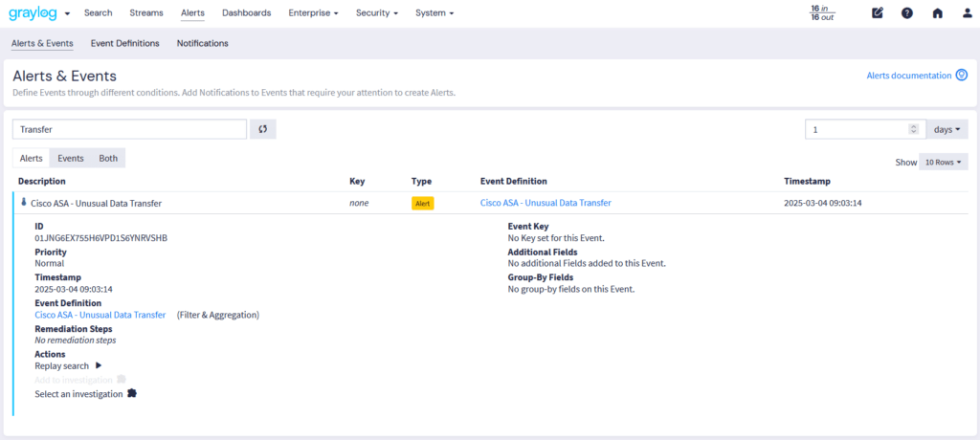The image size is (980, 440).
Task: Open the days time unit dropdown
Action: coord(947,129)
